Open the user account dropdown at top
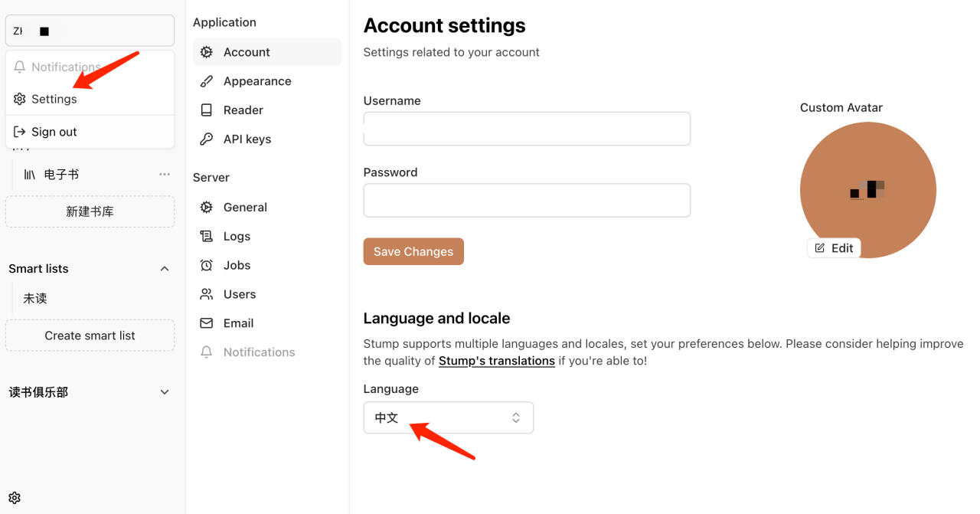This screenshot has height=514, width=980. [x=90, y=31]
